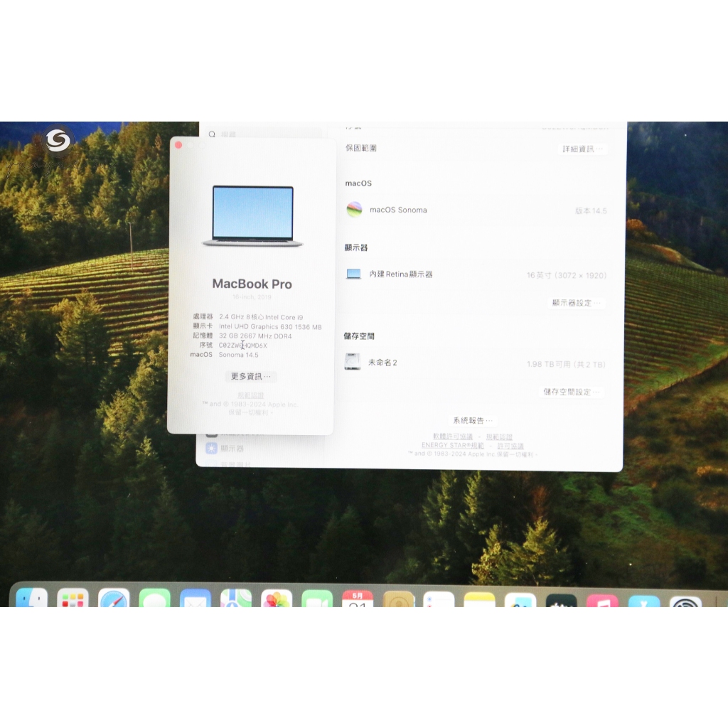Open 儲存空間設定… in System Settings
This screenshot has width=728, height=728.
[572, 392]
